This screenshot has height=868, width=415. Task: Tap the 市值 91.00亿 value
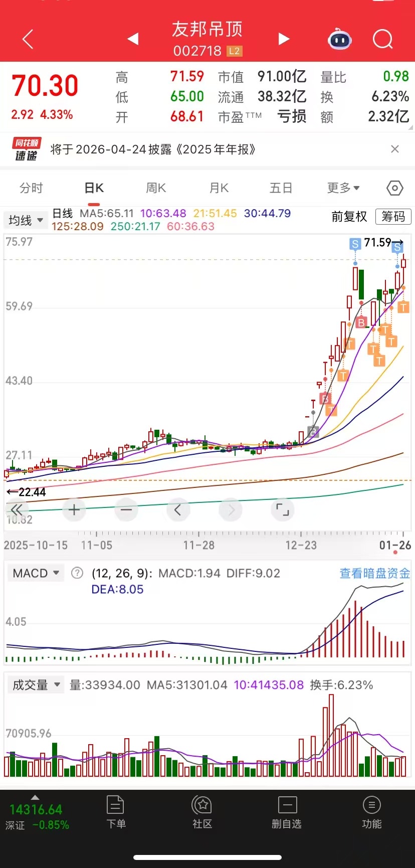click(282, 76)
